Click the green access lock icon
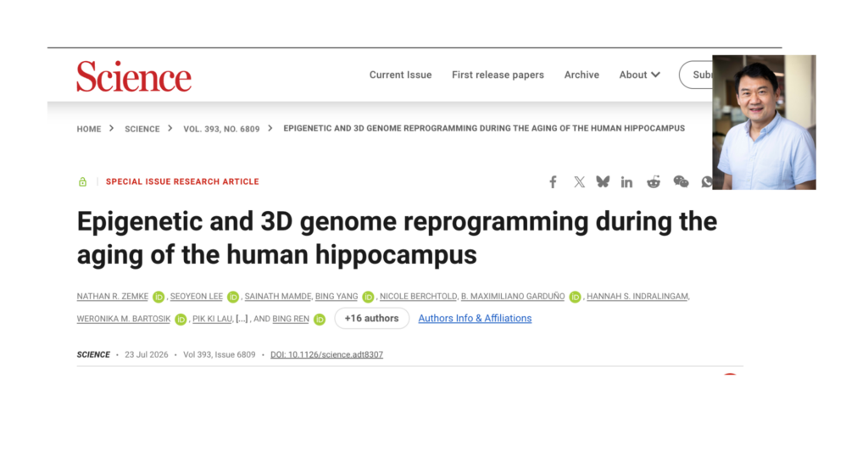868x473 pixels. coord(82,181)
